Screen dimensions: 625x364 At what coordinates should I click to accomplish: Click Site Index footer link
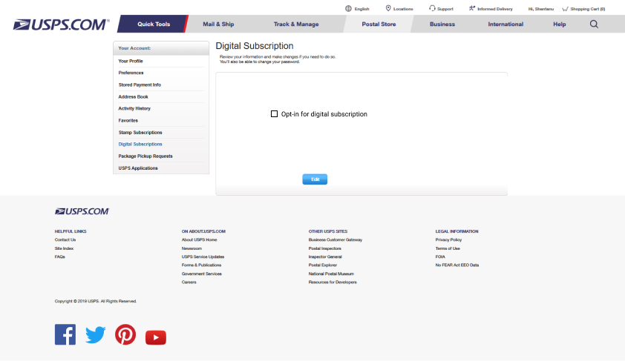pos(64,248)
